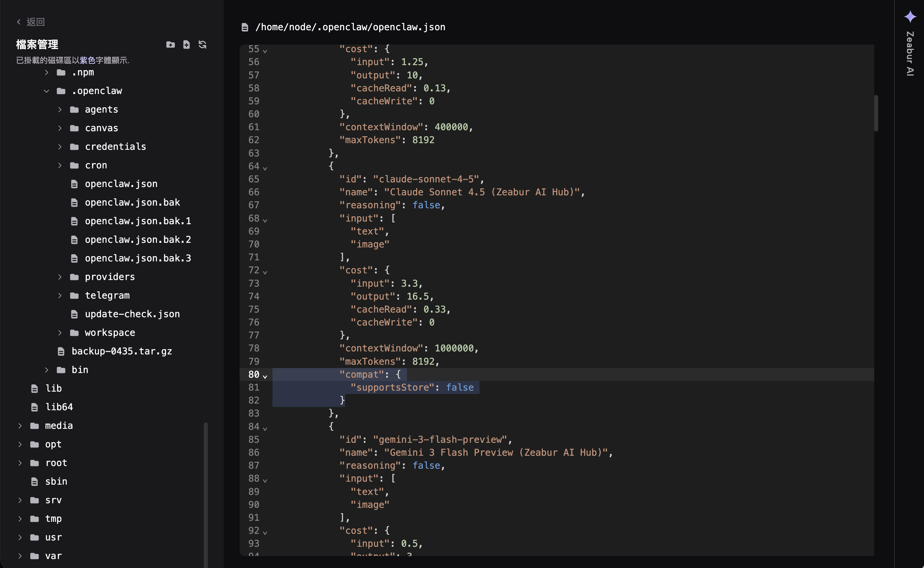Image resolution: width=924 pixels, height=568 pixels.
Task: Open the Zeabur AI sparkle icon
Action: [x=910, y=17]
